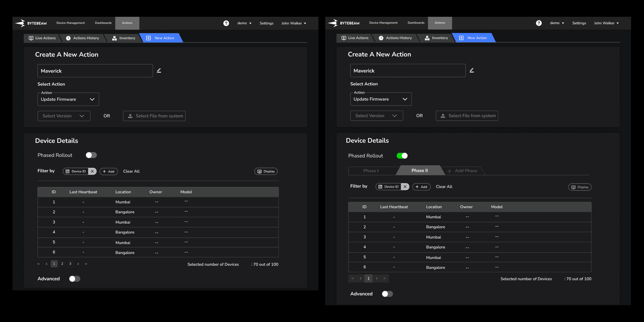This screenshot has height=322, width=644.
Task: Open Update Firmware action dropdown in left window
Action: [68, 99]
